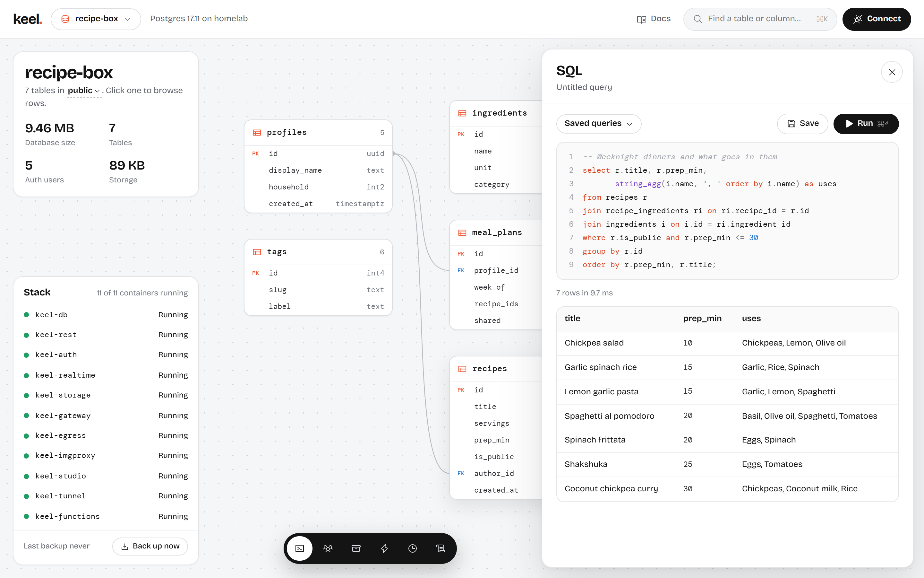This screenshot has height=578, width=924.
Task: Click Back up now button
Action: [x=150, y=546]
